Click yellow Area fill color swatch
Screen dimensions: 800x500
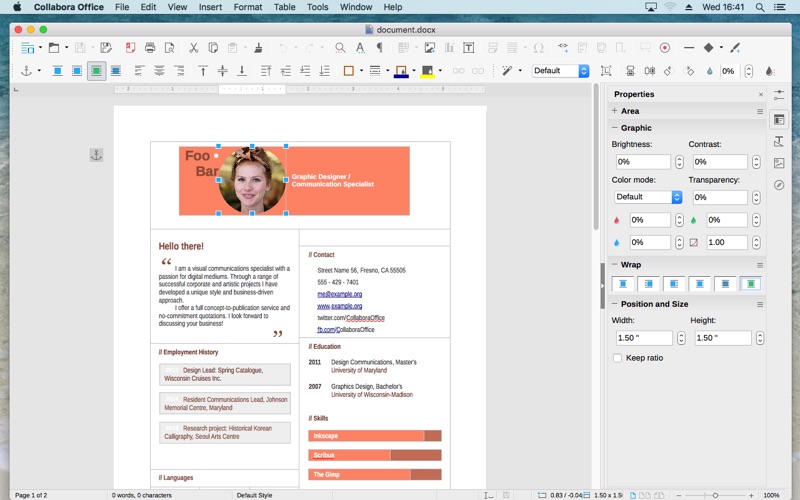[x=428, y=71]
